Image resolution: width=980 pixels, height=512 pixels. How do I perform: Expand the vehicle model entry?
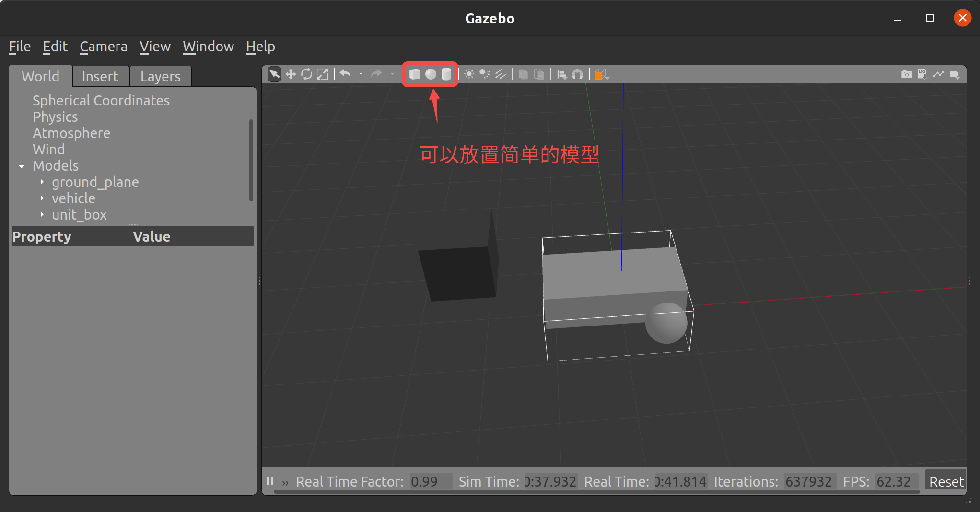point(42,198)
